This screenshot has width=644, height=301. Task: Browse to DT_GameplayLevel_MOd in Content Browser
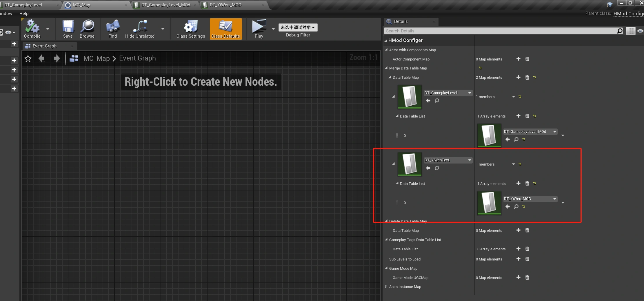pyautogui.click(x=516, y=140)
